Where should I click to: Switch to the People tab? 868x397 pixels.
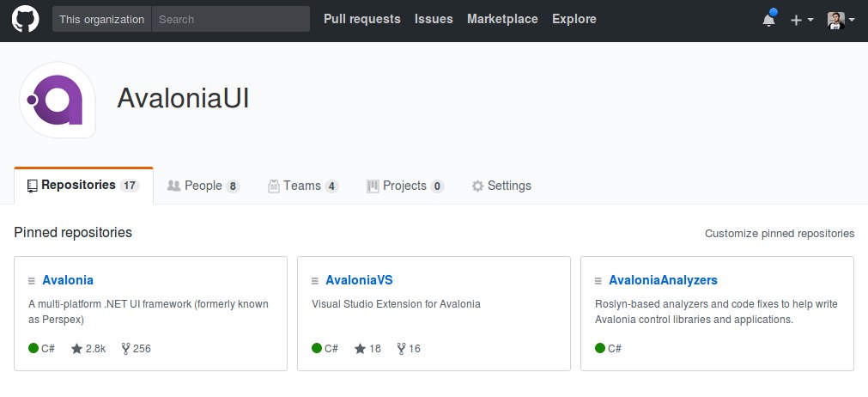point(203,186)
